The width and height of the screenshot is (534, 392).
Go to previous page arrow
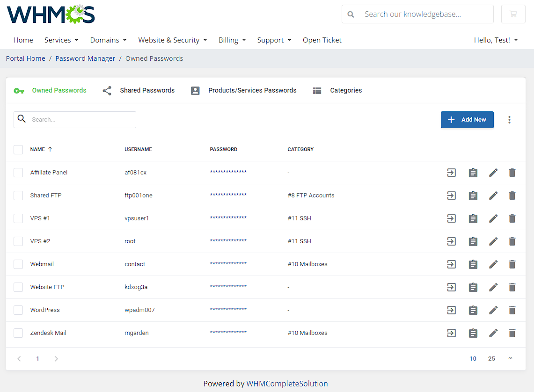[19, 359]
